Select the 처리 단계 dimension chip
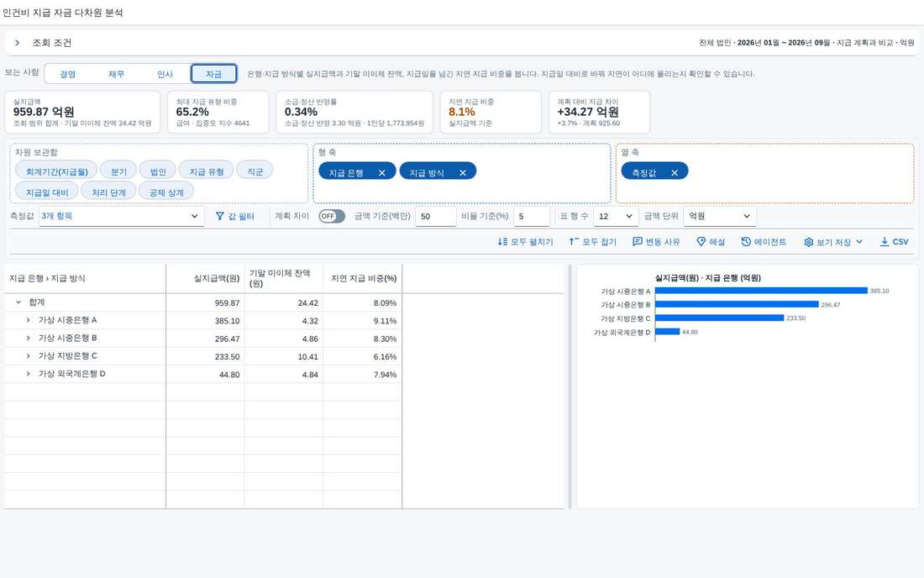Image resolution: width=924 pixels, height=578 pixels. click(x=108, y=192)
